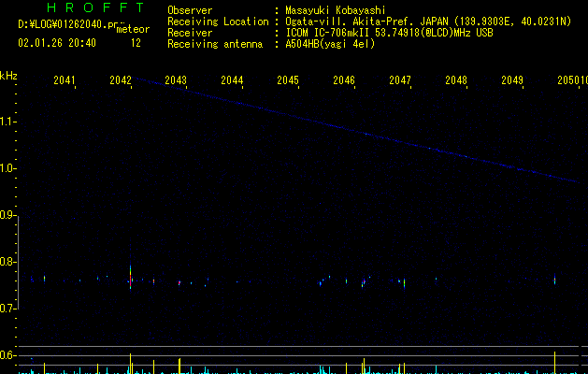
Task: Click the 2049 time axis marker
Action: pos(512,79)
